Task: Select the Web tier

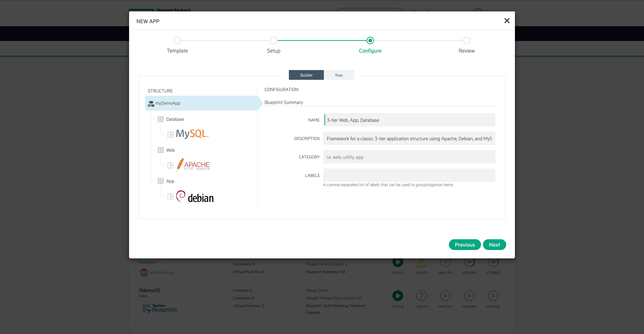Action: (171, 150)
